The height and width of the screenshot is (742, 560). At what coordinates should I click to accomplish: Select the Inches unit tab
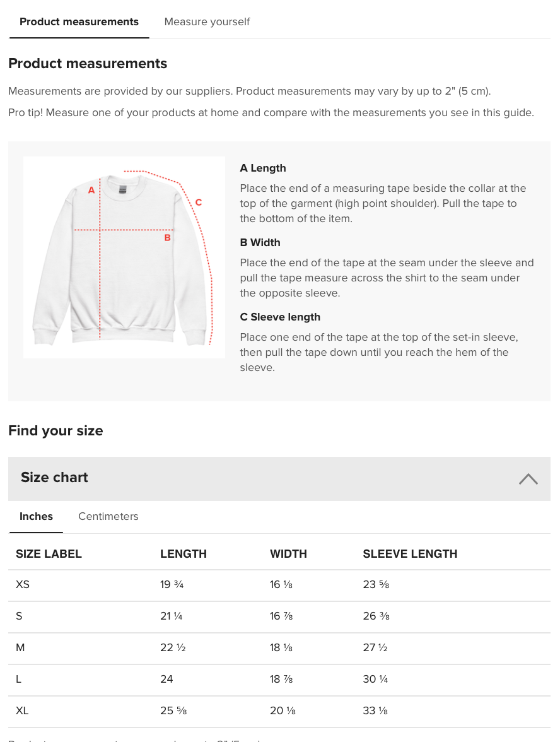point(36,517)
